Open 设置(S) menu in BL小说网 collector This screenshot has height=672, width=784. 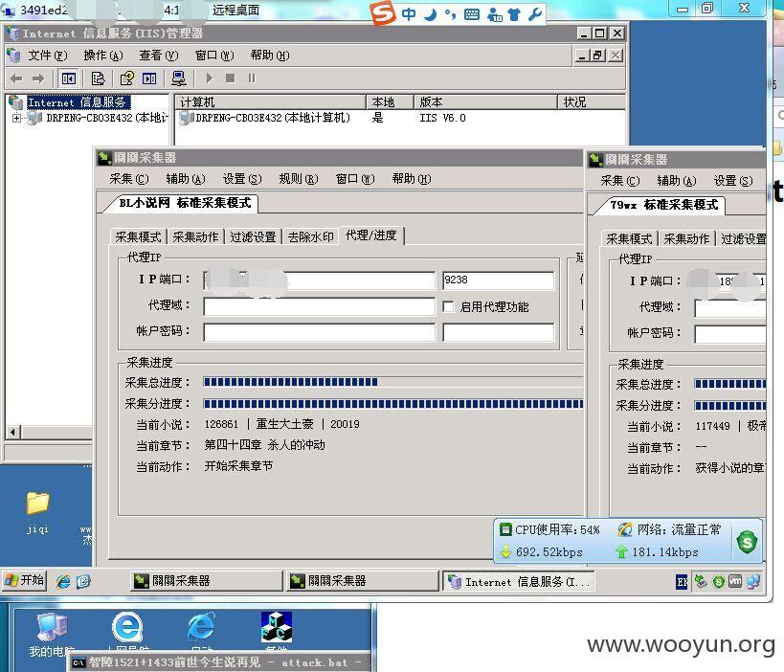242,179
